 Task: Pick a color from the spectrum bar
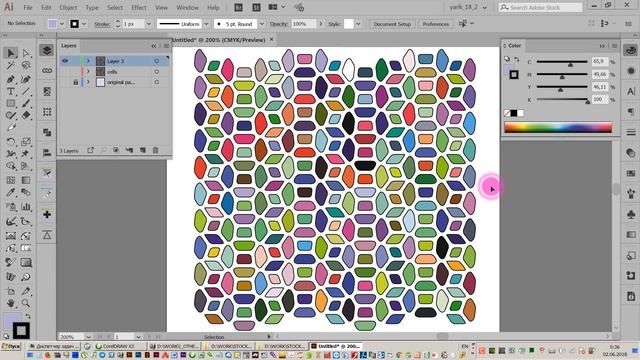[558, 127]
